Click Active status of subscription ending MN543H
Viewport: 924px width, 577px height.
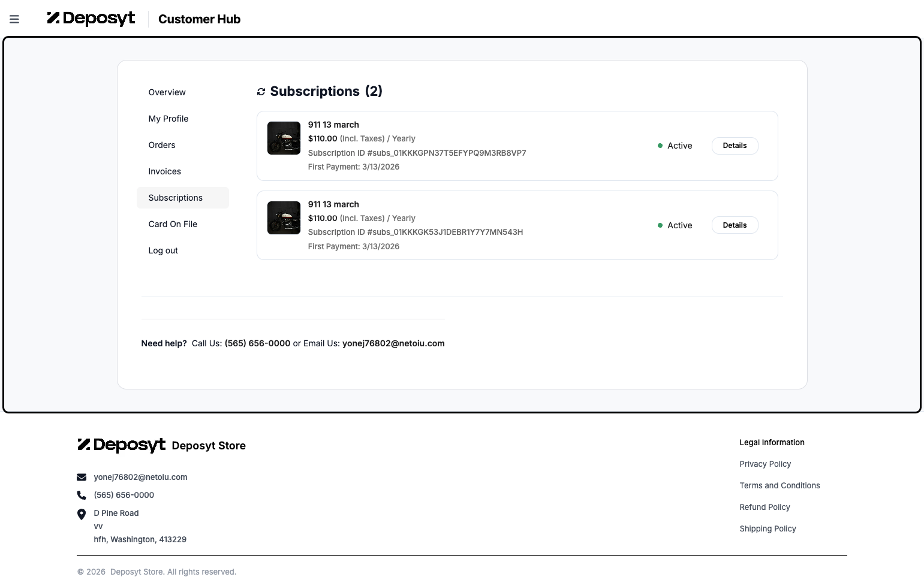point(675,225)
